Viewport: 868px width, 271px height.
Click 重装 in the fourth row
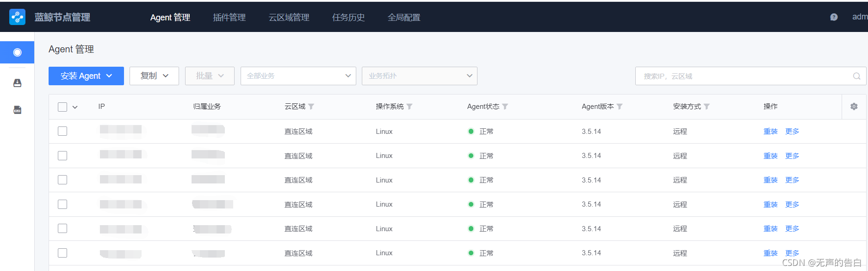coord(770,204)
